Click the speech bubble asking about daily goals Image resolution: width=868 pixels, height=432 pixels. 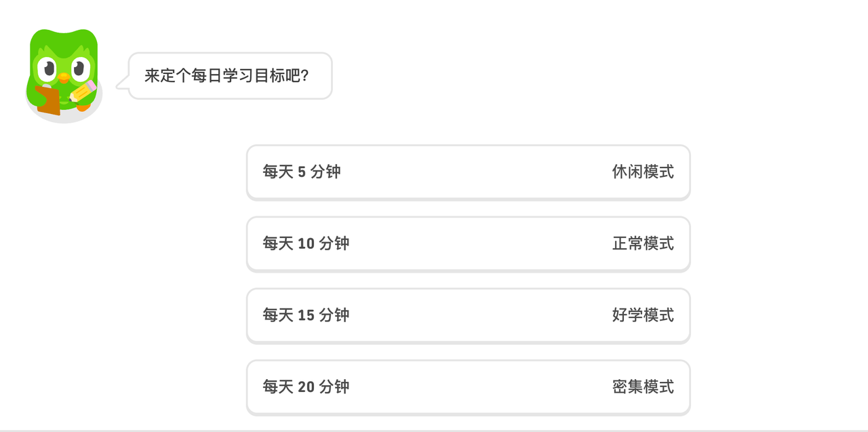[229, 75]
